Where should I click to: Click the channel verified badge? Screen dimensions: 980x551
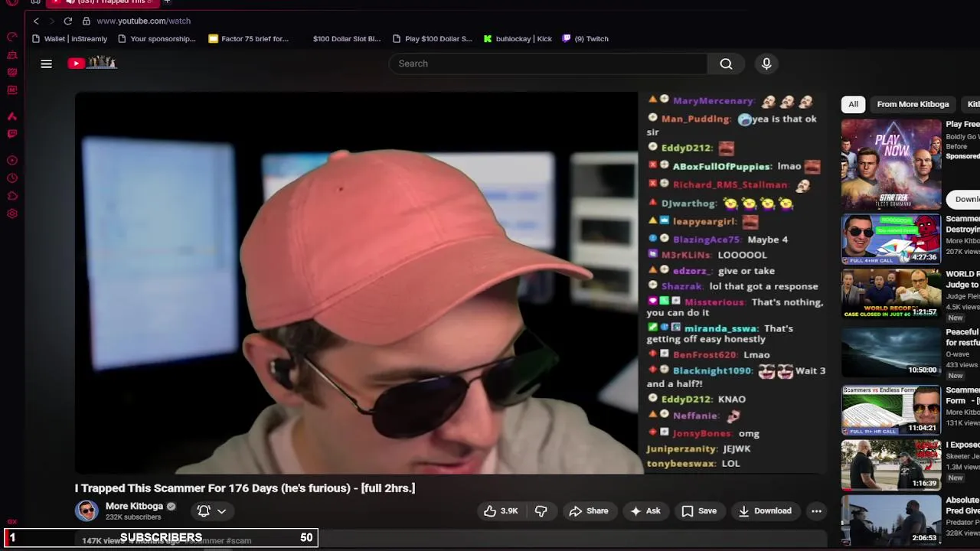(171, 506)
